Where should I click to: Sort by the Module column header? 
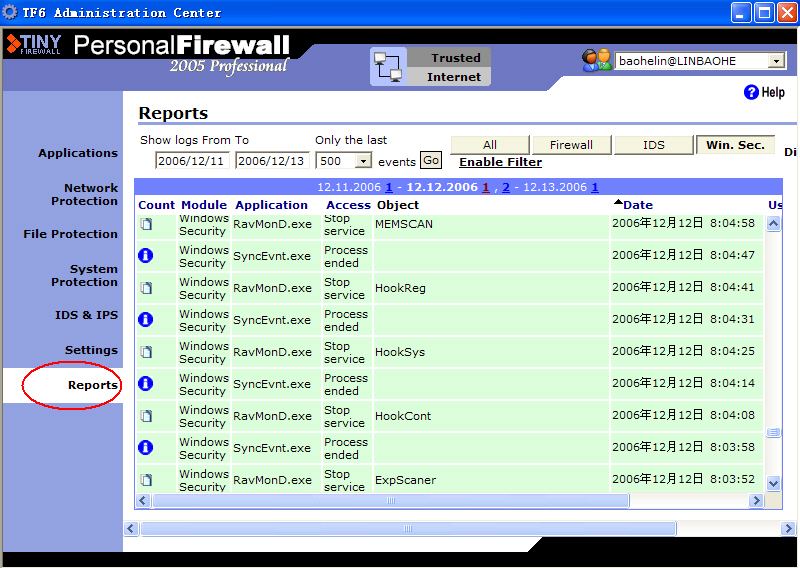pyautogui.click(x=204, y=205)
